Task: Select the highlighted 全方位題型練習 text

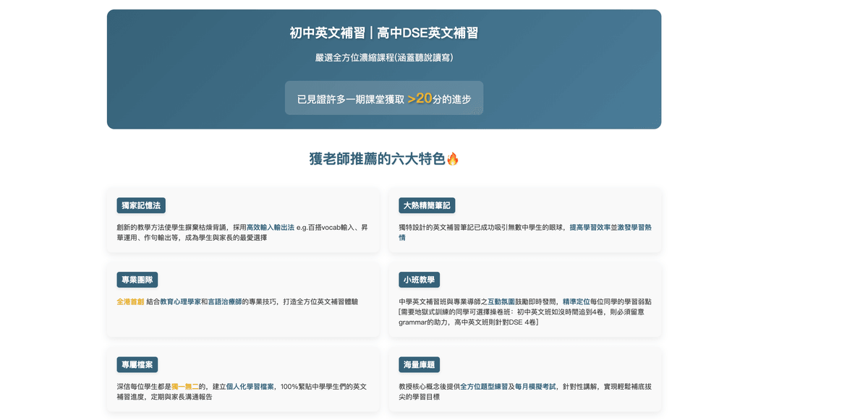Action: tap(485, 387)
